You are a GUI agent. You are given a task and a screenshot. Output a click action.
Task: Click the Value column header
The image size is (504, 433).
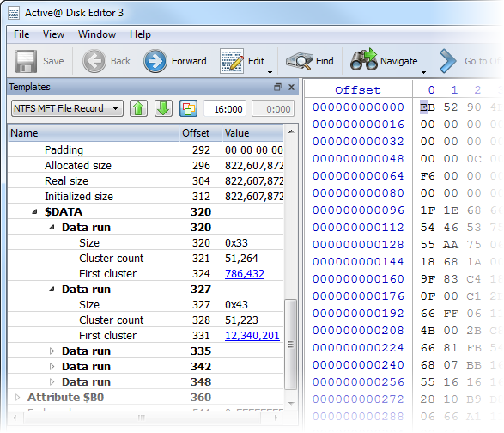point(252,133)
